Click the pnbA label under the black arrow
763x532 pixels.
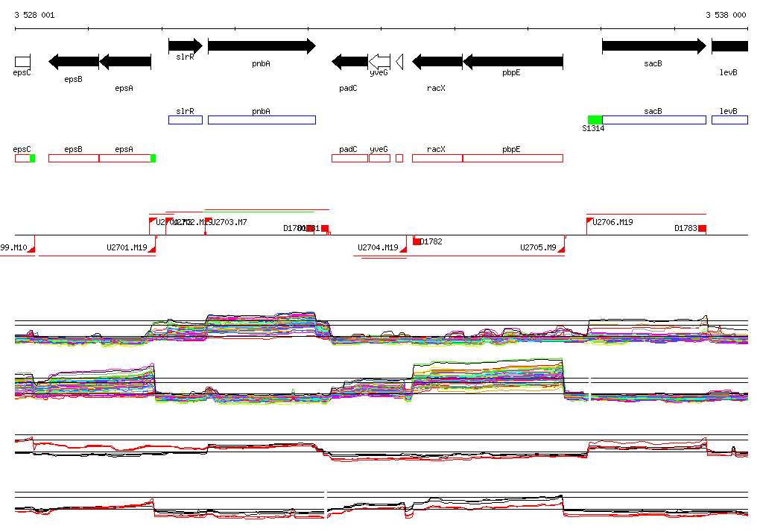pos(262,64)
